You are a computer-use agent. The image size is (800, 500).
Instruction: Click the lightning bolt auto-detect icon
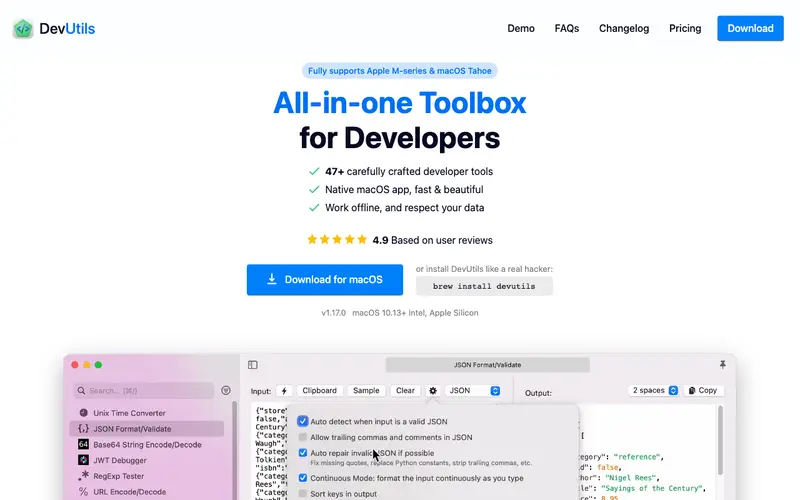click(284, 391)
